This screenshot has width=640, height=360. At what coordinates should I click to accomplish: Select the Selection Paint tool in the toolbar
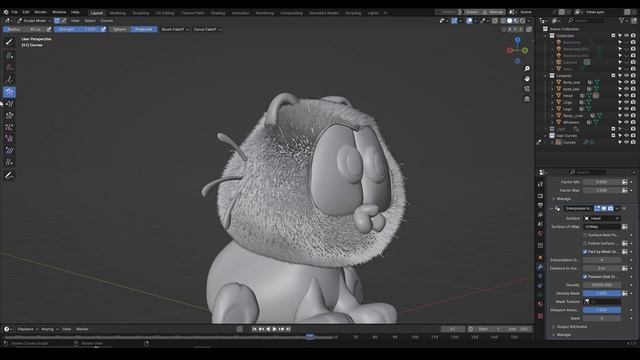tap(9, 42)
